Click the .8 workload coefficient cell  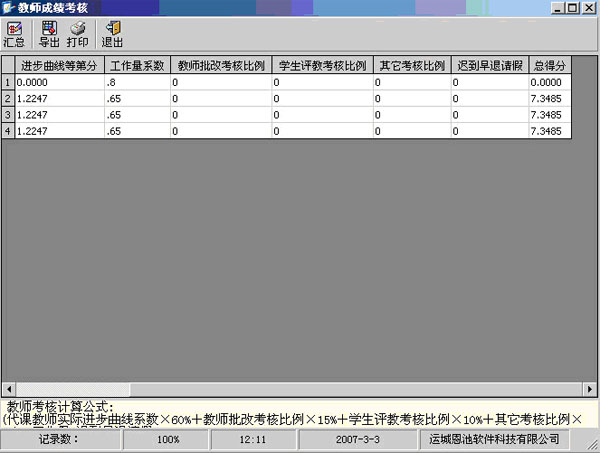pyautogui.click(x=137, y=83)
